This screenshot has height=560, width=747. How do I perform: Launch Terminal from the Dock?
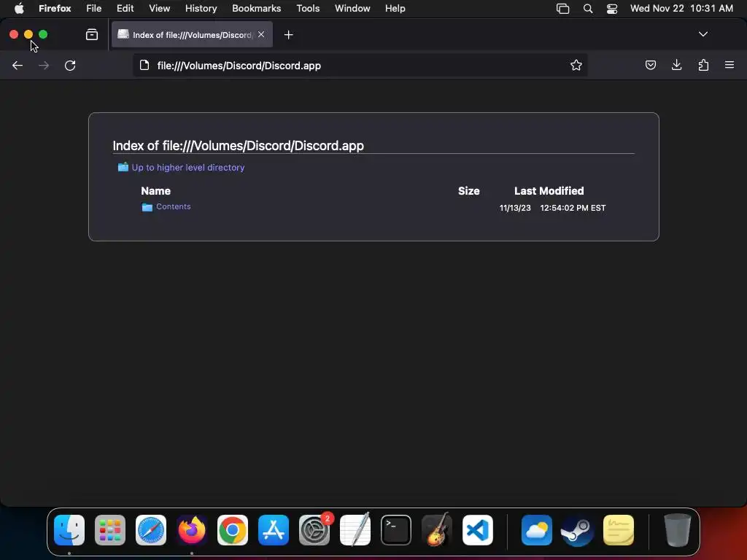[396, 530]
